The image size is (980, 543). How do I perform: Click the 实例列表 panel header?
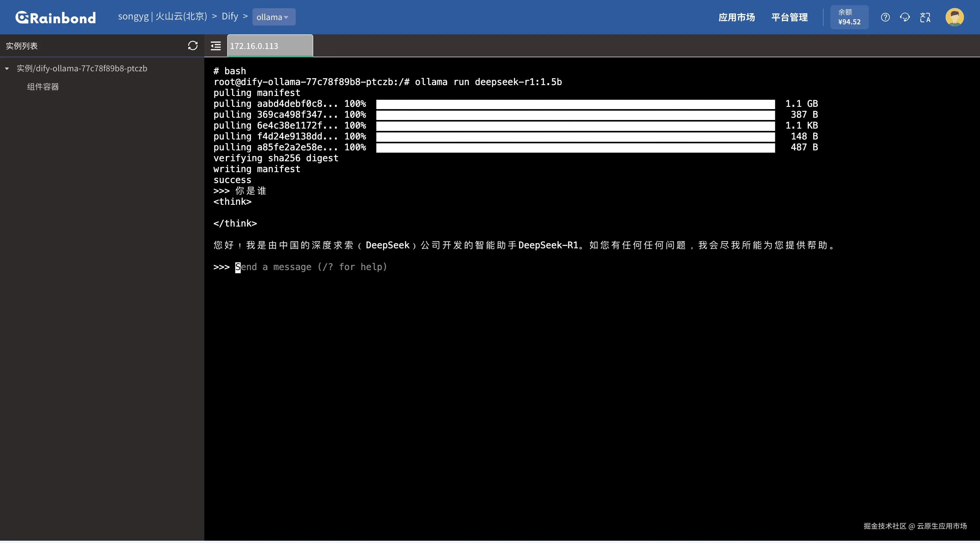click(x=22, y=46)
